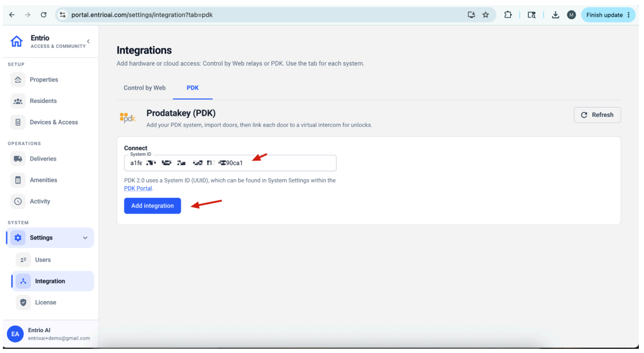The width and height of the screenshot is (644, 353).
Task: Collapse the Settings menu chevron
Action: point(85,238)
